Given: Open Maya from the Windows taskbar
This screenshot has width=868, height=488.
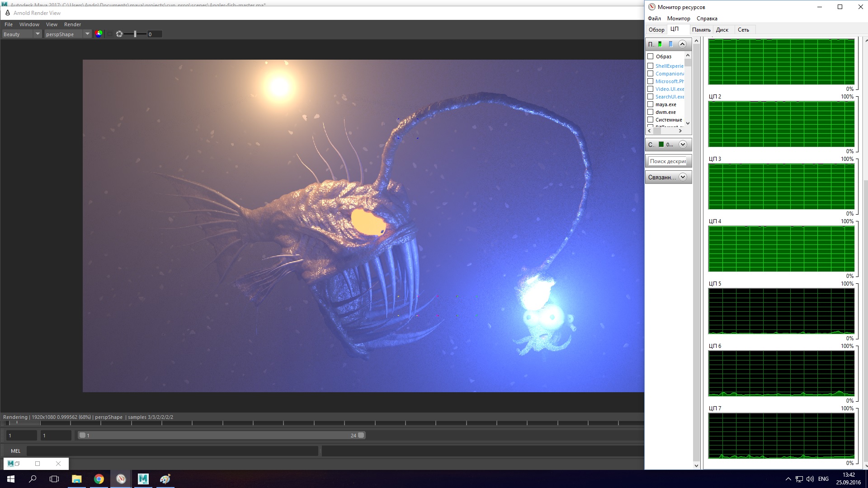Looking at the screenshot, I should tap(143, 479).
